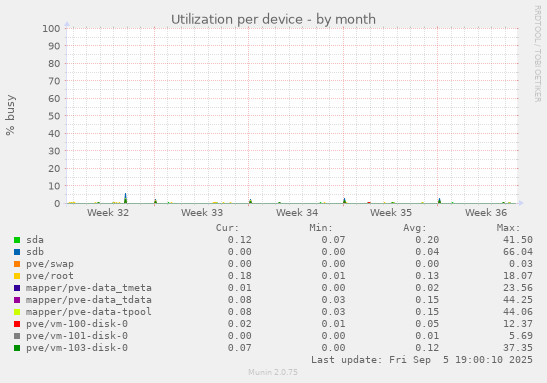Click the 'Min:' column header
This screenshot has height=383, width=547.
321,228
